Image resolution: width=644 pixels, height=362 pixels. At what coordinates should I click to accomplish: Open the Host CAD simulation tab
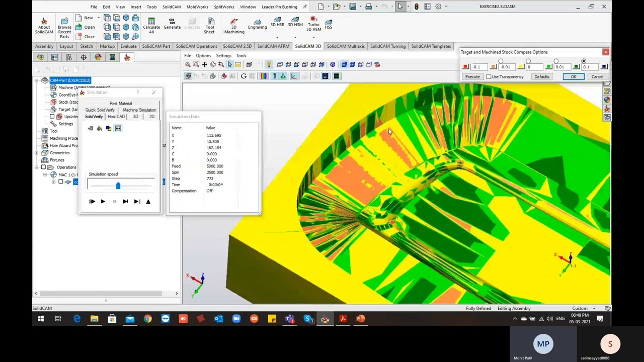click(x=116, y=117)
